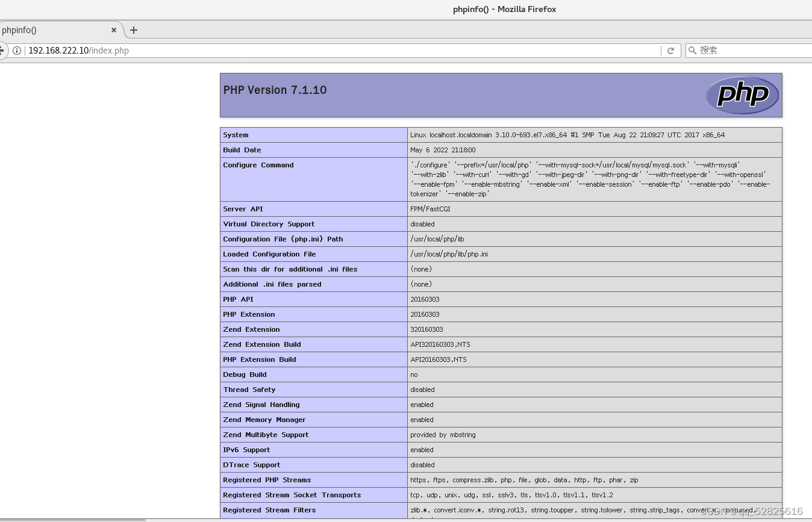This screenshot has height=522, width=812.
Task: Click the Configuration File (php.ini) Path label
Action: point(283,239)
